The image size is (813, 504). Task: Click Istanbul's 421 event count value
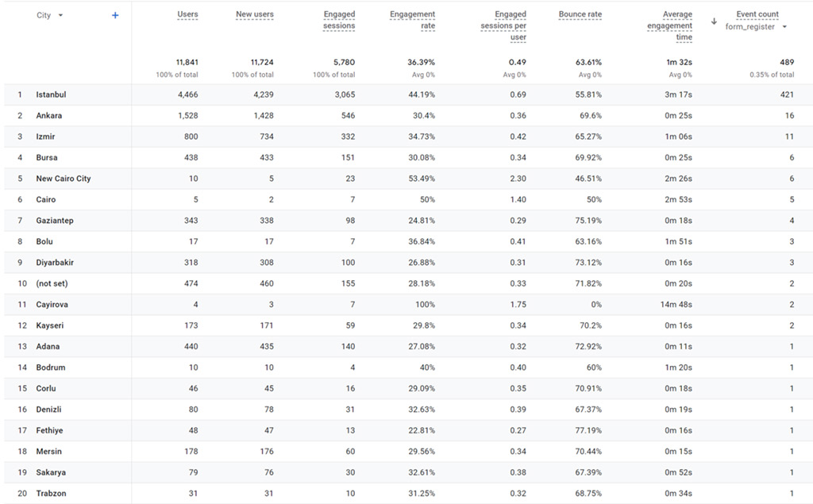point(786,94)
